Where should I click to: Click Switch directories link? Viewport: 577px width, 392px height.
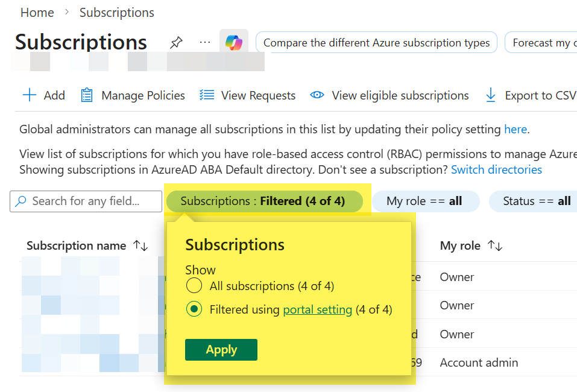point(496,169)
